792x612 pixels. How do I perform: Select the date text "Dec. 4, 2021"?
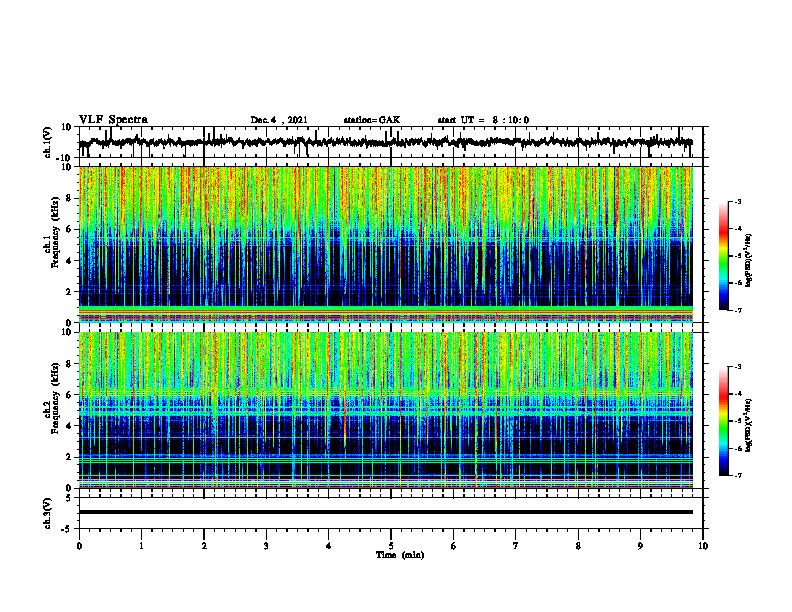279,120
